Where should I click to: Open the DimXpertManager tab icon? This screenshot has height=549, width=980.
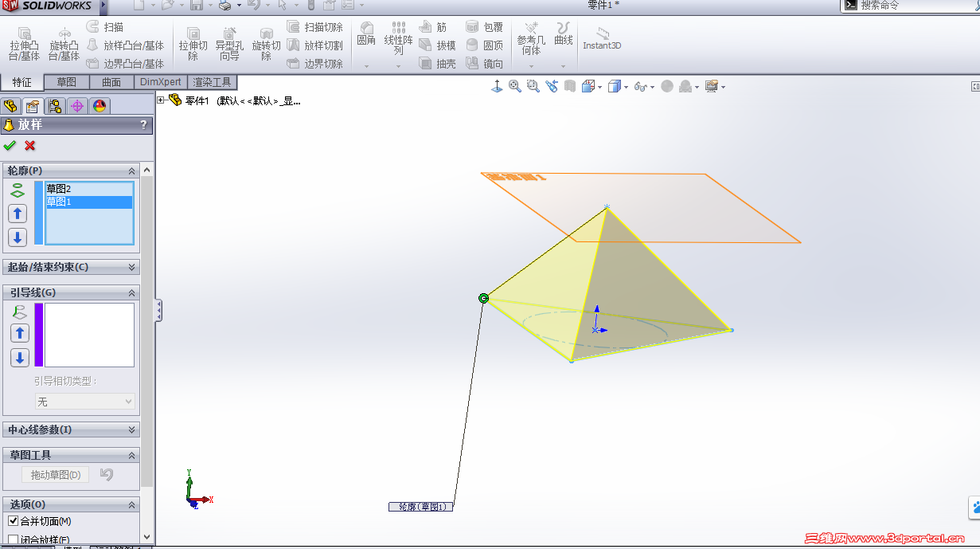77,106
